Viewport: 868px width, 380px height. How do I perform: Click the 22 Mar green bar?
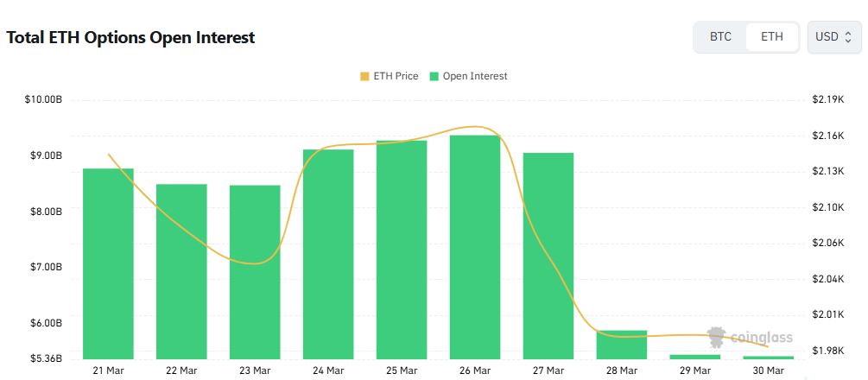181,271
